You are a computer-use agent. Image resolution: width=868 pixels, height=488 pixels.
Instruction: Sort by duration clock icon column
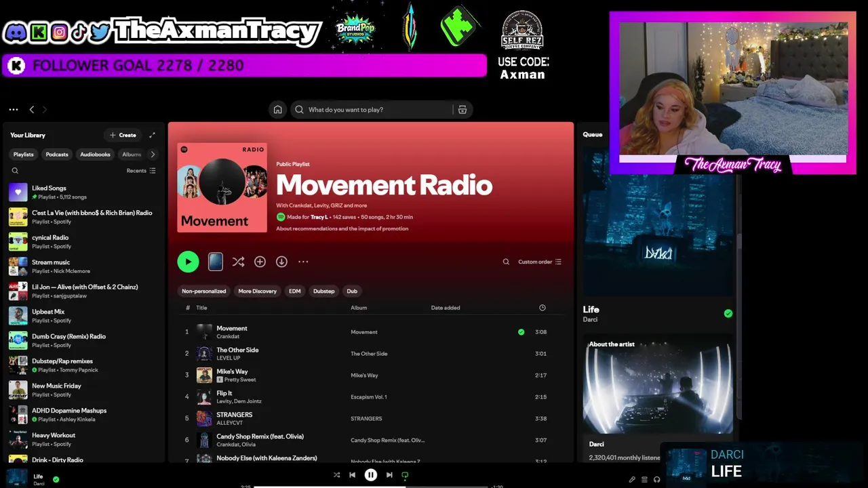542,308
